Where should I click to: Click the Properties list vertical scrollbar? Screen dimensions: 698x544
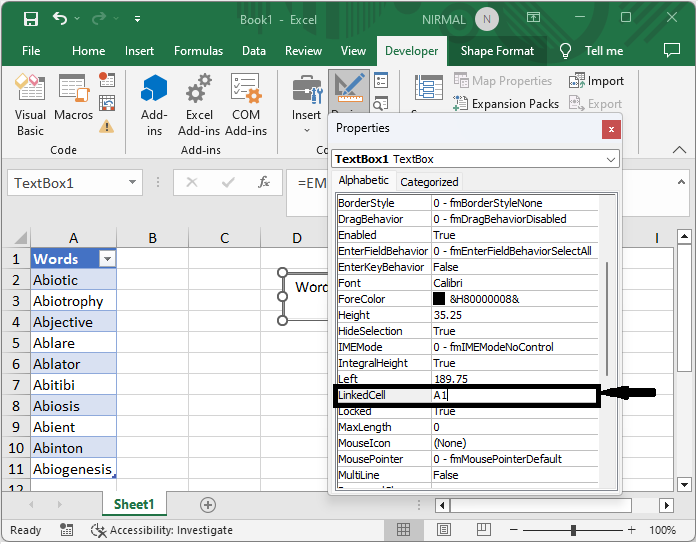pos(607,318)
